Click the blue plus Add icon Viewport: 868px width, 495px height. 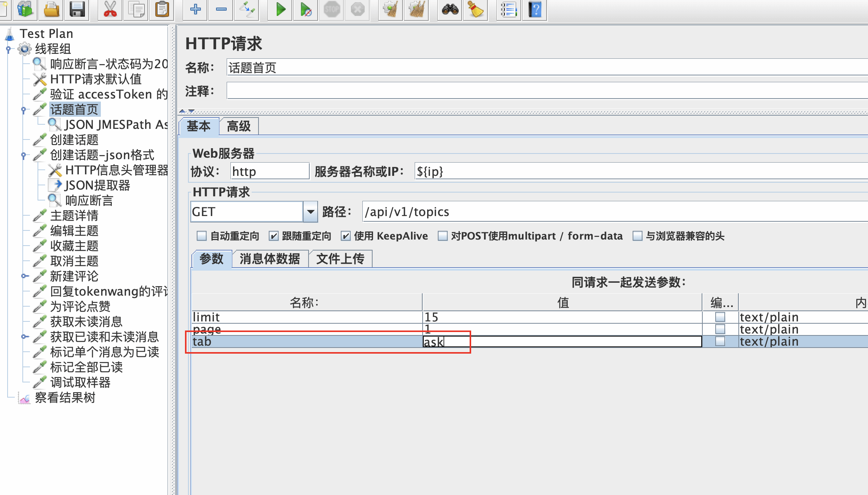tap(195, 9)
